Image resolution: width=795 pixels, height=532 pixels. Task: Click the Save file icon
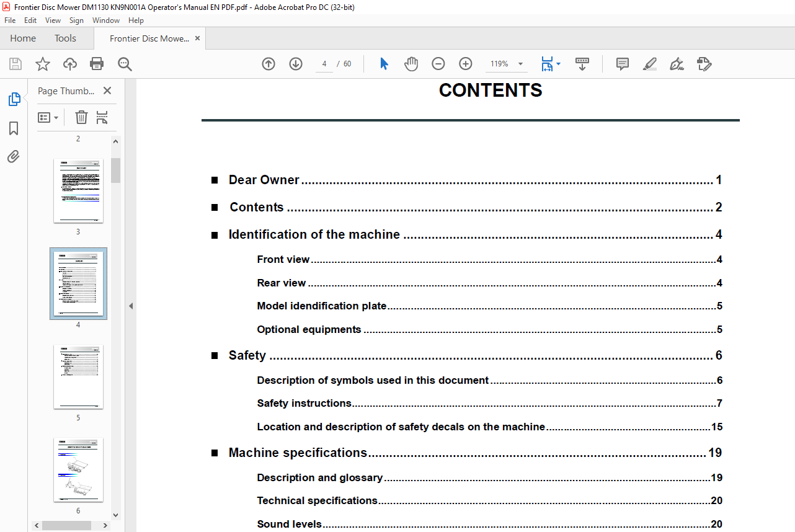pos(16,64)
